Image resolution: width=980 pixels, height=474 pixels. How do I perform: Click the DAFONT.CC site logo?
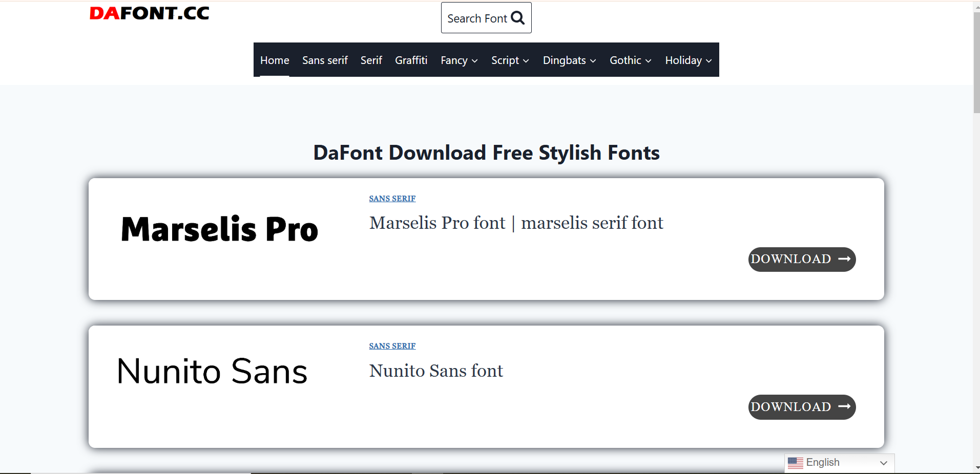coord(149,13)
